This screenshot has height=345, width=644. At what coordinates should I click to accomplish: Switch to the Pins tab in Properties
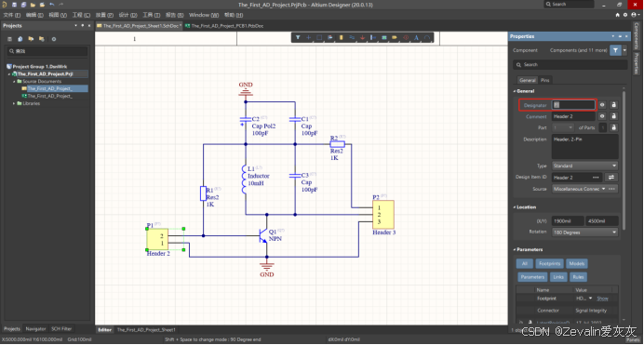tap(544, 80)
